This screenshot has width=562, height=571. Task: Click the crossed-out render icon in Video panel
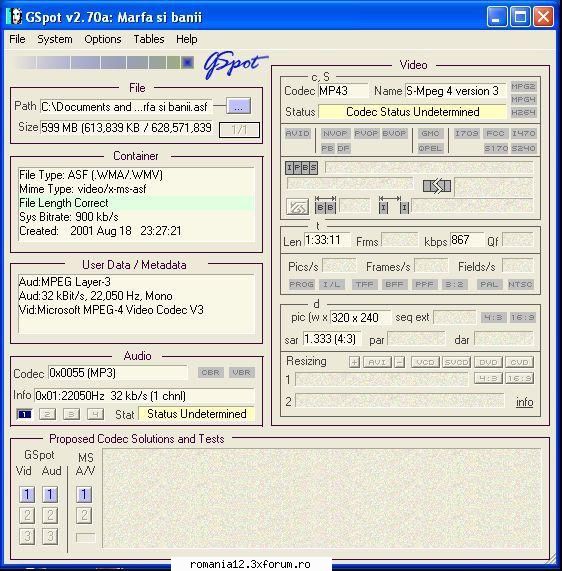tap(298, 207)
